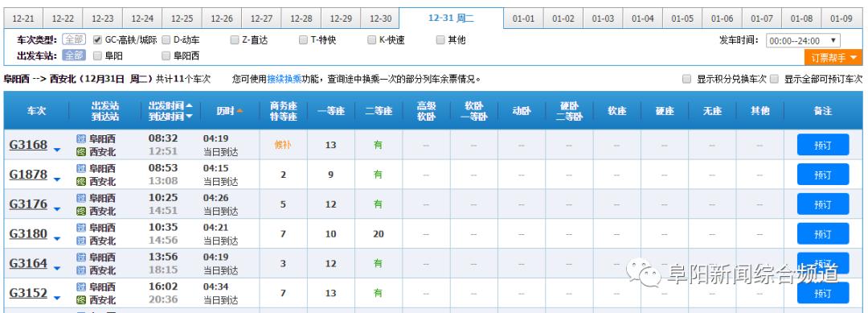The width and height of the screenshot is (868, 313).
Task: Check the 阜阳 departure station checkbox
Action: coord(97,56)
